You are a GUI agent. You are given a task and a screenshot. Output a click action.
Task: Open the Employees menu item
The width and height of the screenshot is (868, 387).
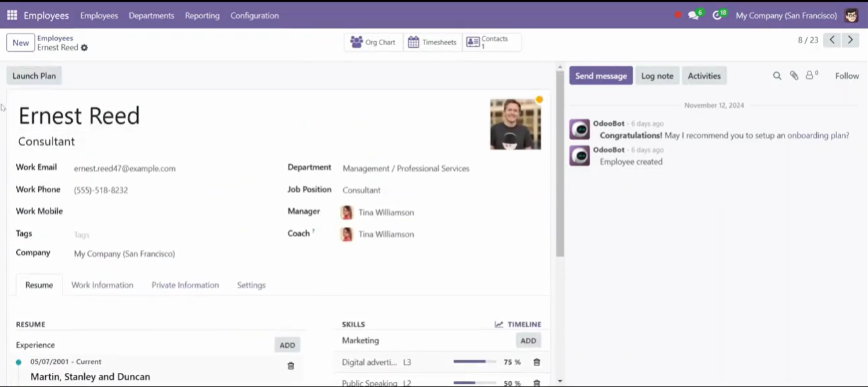(x=99, y=15)
